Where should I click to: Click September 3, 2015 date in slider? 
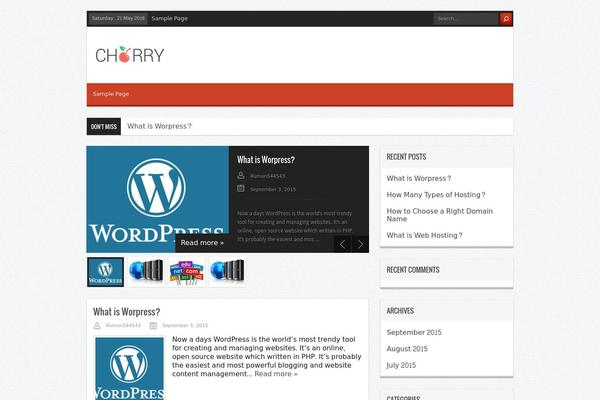(273, 189)
